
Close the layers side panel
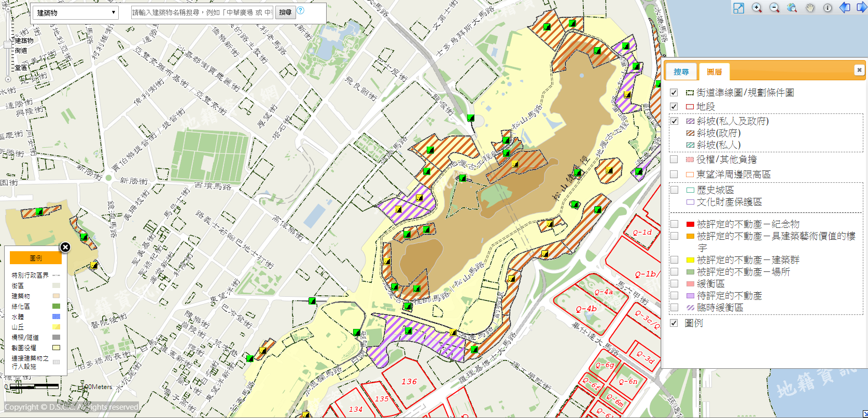tap(859, 70)
